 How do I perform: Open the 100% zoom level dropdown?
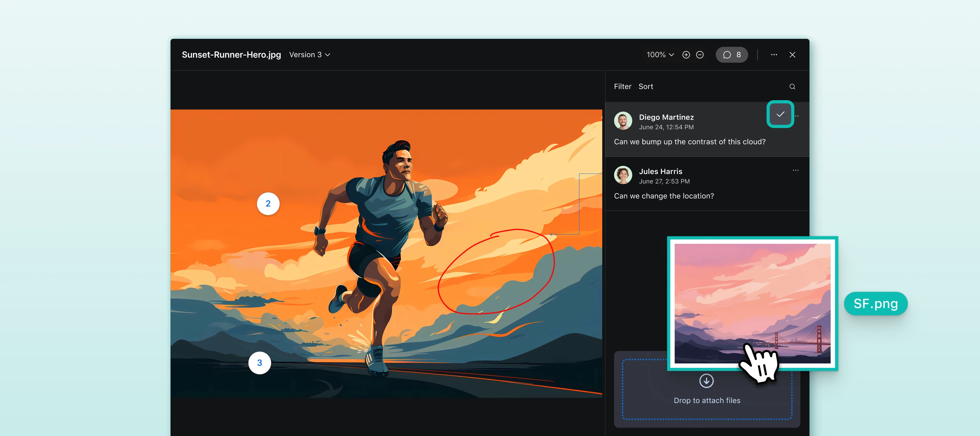point(660,55)
